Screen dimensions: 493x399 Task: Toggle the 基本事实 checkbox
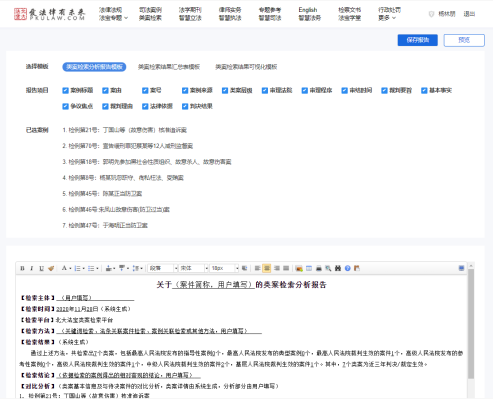point(424,90)
